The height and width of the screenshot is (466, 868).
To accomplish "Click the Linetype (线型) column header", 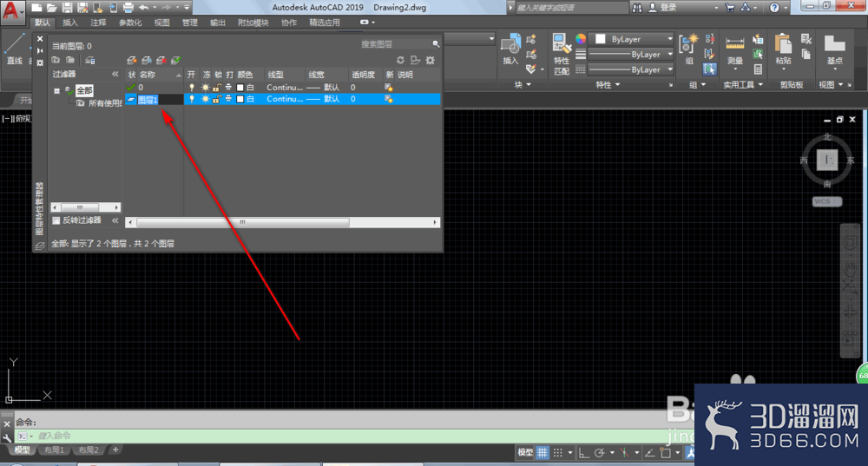I will [284, 74].
